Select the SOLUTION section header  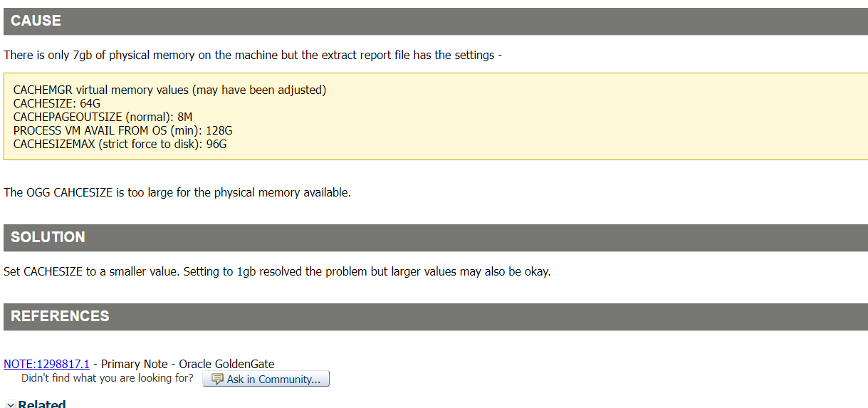[x=436, y=238]
